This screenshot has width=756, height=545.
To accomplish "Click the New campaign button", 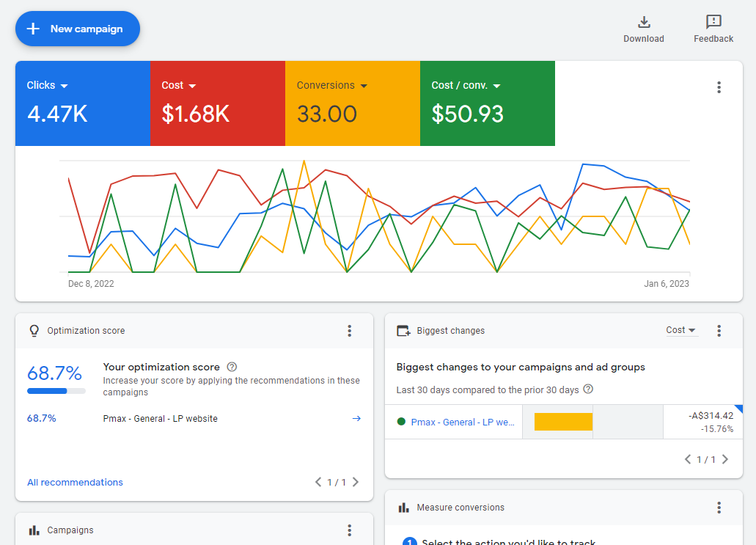I will pyautogui.click(x=78, y=29).
